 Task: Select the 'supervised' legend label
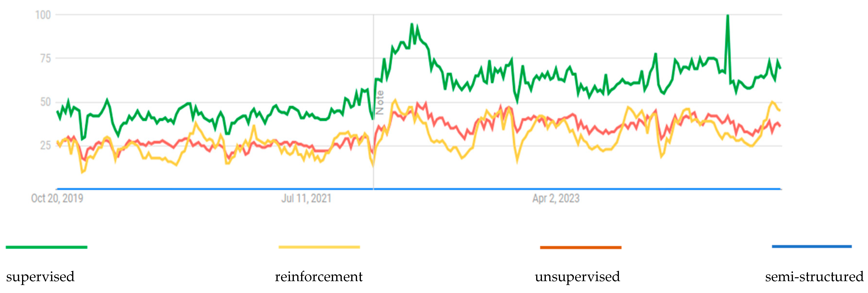point(40,277)
